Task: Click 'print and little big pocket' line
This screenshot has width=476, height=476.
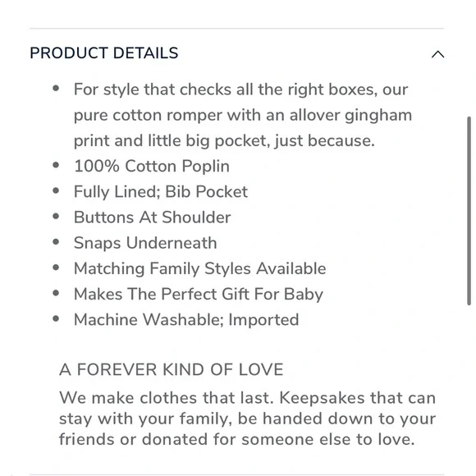Action: tap(224, 141)
